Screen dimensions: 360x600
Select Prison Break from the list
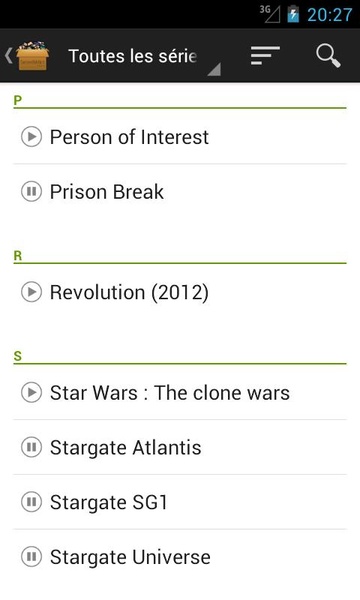180,191
